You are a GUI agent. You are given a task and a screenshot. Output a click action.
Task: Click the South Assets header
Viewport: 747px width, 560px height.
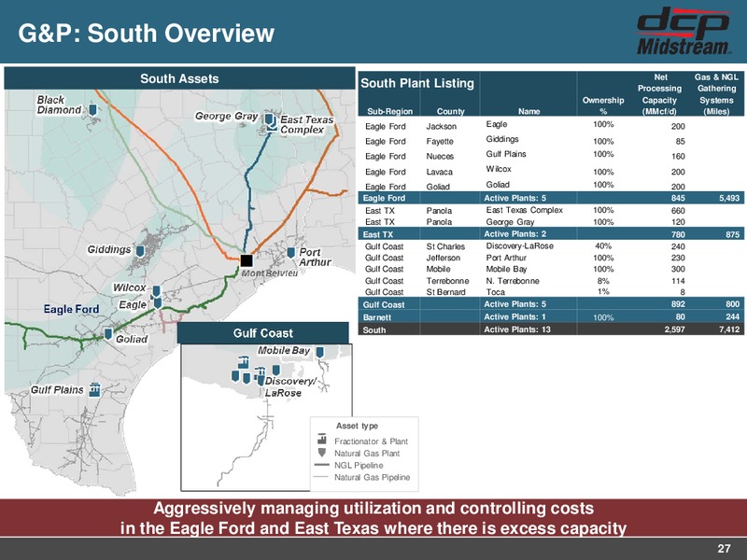(179, 78)
